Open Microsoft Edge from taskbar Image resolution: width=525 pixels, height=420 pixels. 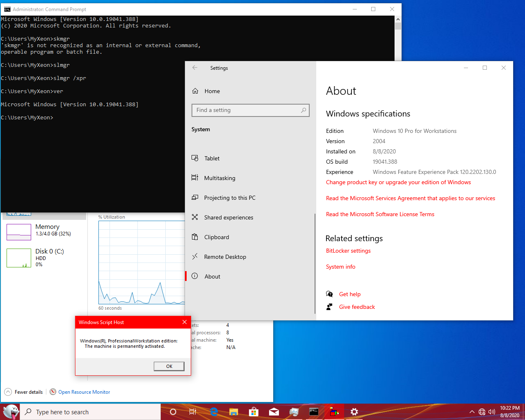pos(214,412)
